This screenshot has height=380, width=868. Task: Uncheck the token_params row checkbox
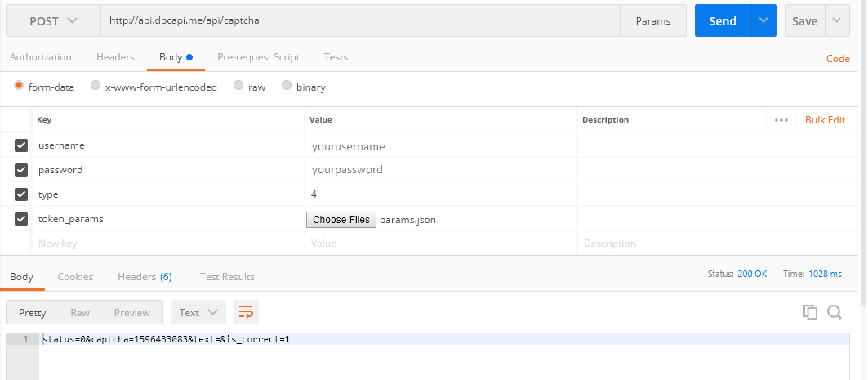click(x=21, y=219)
